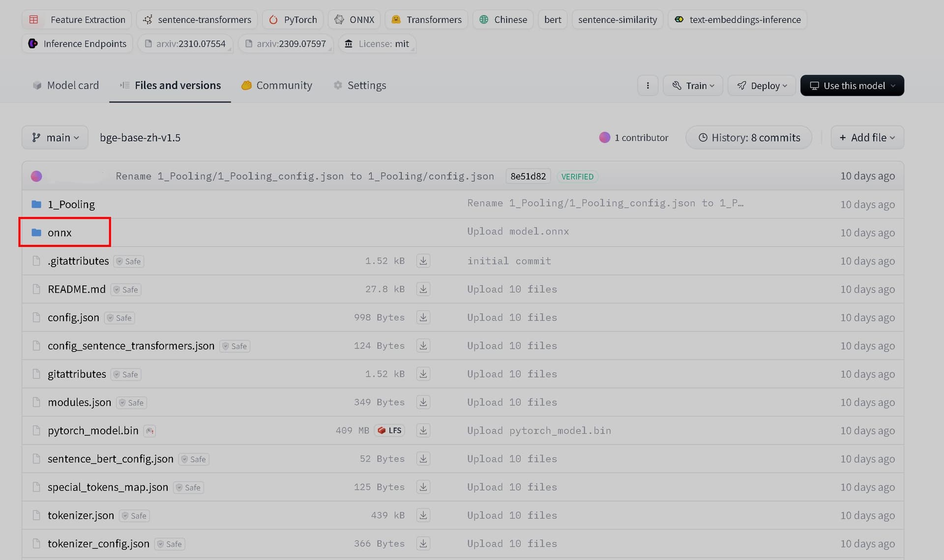
Task: Open the tokenizer_config.json file name
Action: pos(98,544)
